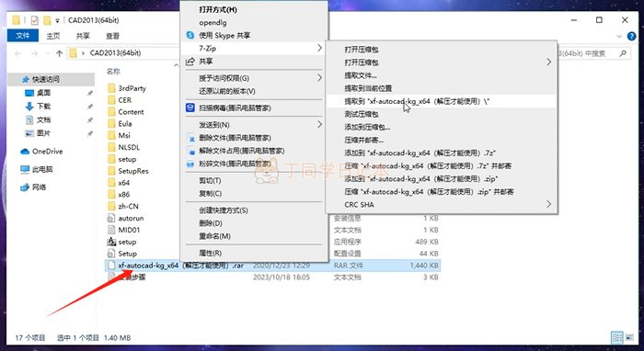This screenshot has width=644, height=351.
Task: Choose 创建快捷方式(S)
Action: [x=255, y=210]
